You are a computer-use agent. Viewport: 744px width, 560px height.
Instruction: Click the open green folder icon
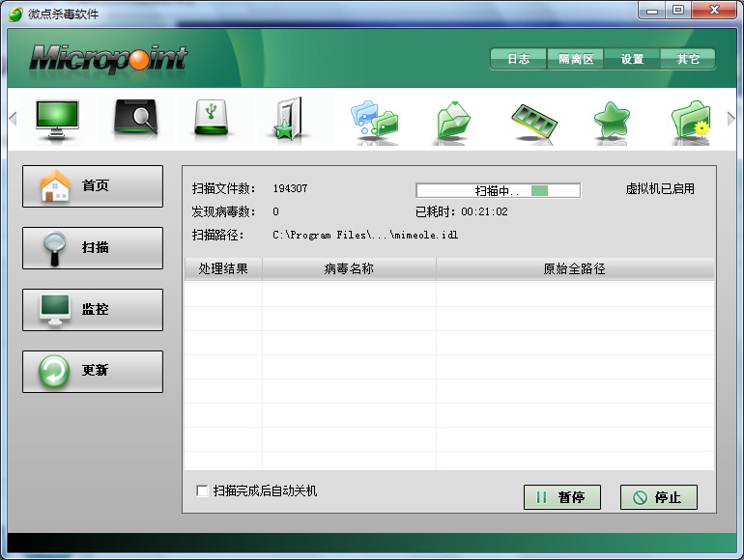tap(452, 119)
